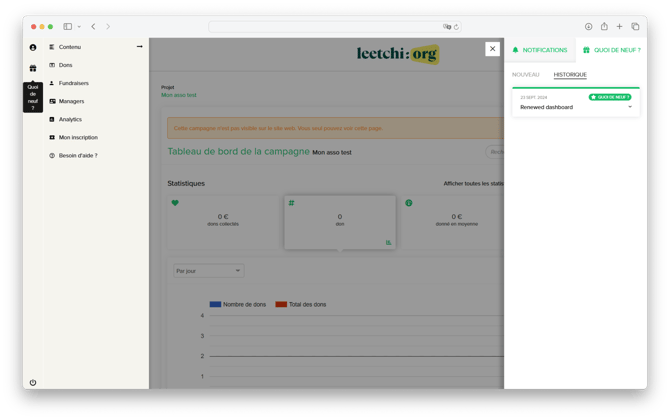Click Afficher toutes les statistiques link
This screenshot has width=670, height=420.
473,183
